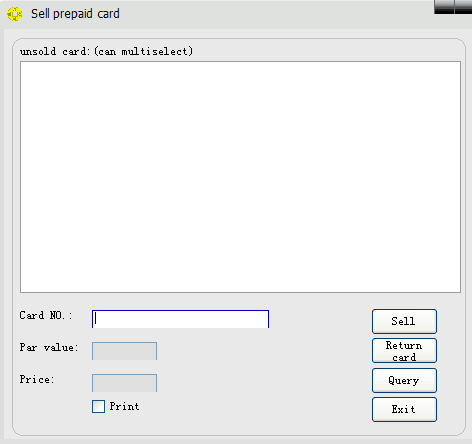472x444 pixels.
Task: Click the unsold card (can multiselect) caption
Action: point(106,51)
